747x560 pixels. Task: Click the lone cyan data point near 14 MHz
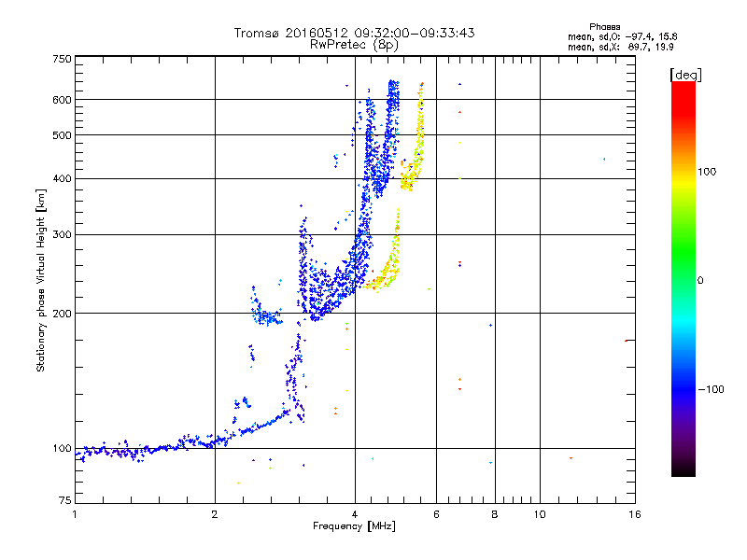tap(604, 159)
